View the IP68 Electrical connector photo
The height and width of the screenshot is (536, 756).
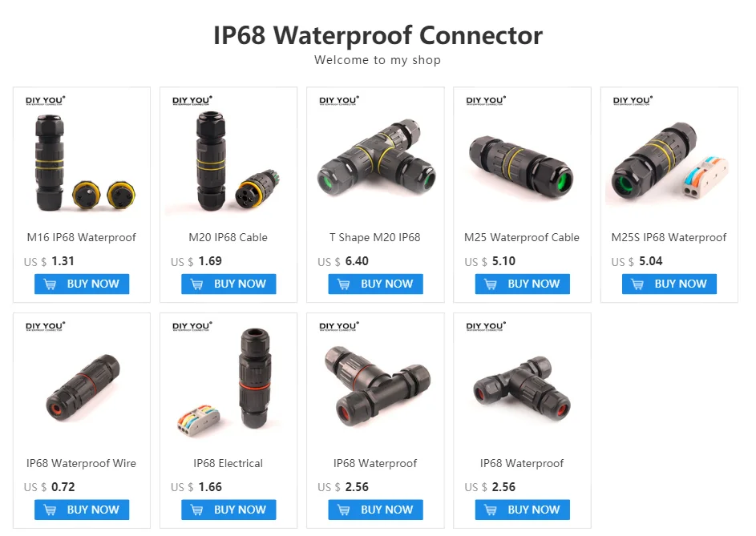coord(228,382)
